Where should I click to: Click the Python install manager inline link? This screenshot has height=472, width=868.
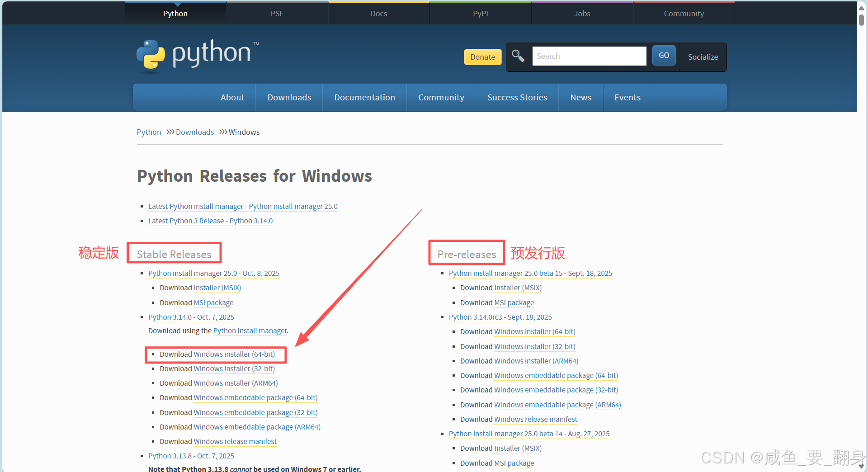tap(250, 330)
